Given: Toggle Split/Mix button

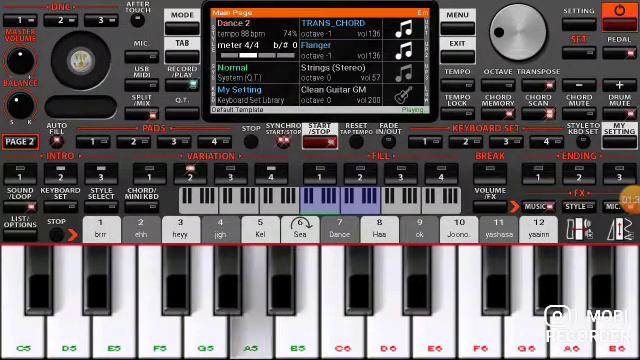Looking at the screenshot, I should click(x=142, y=114).
